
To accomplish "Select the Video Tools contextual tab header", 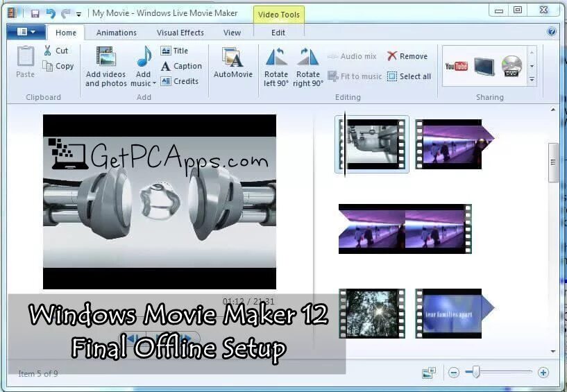I will click(278, 15).
